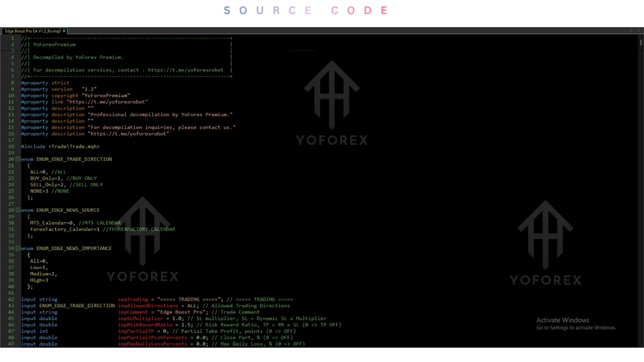Click the '#include <Trade\Trade.mqh>' line
This screenshot has height=362, width=644.
60,146
